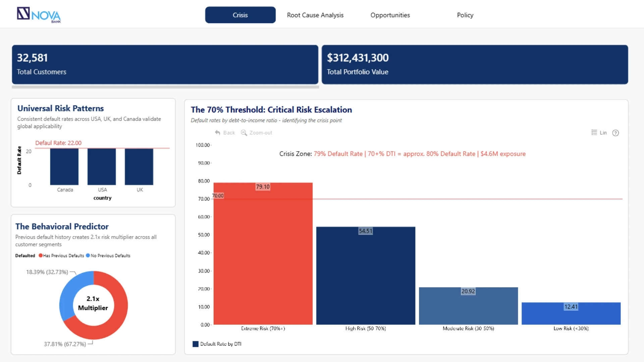Click the Canada bar in country chart
The height and width of the screenshot is (362, 644).
tap(64, 167)
